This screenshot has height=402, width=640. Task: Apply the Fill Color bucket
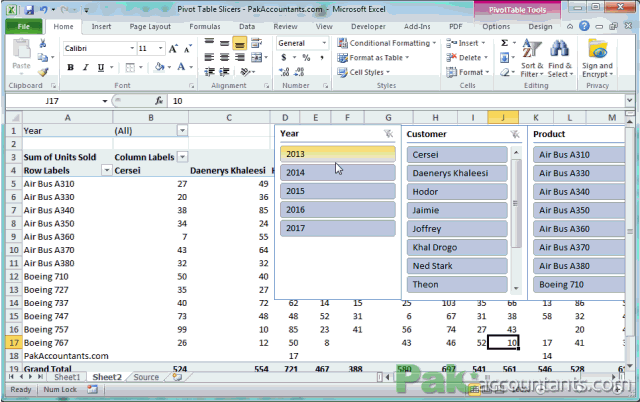[160, 67]
